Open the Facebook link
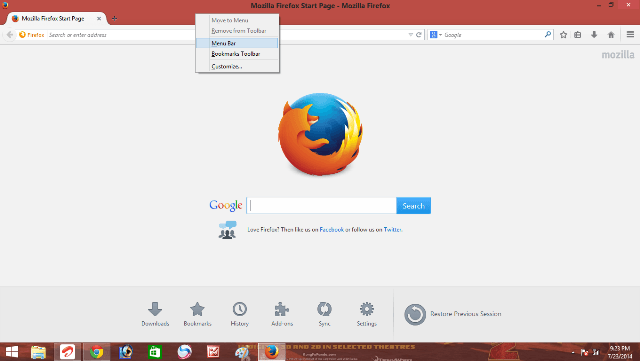Image resolution: width=640 pixels, height=361 pixels. tap(331, 230)
